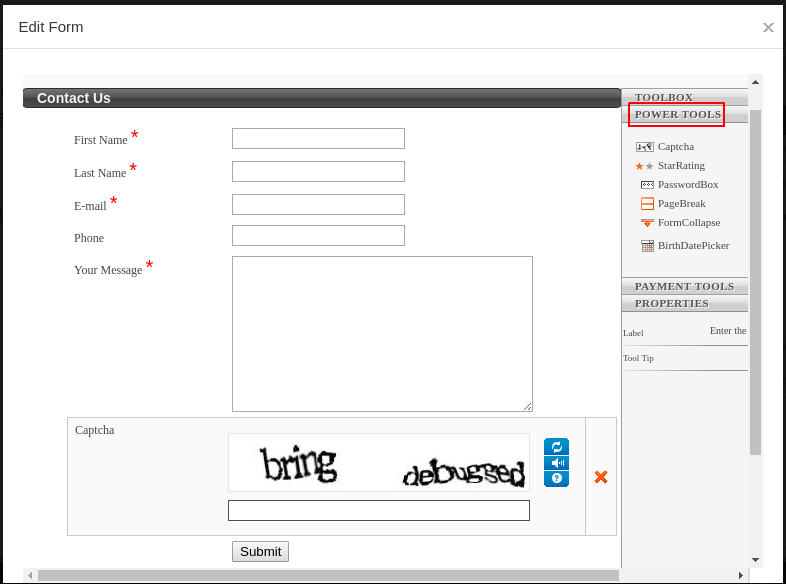Choose the PageBreak tool icon
Image resolution: width=786 pixels, height=584 pixels.
[x=647, y=204]
